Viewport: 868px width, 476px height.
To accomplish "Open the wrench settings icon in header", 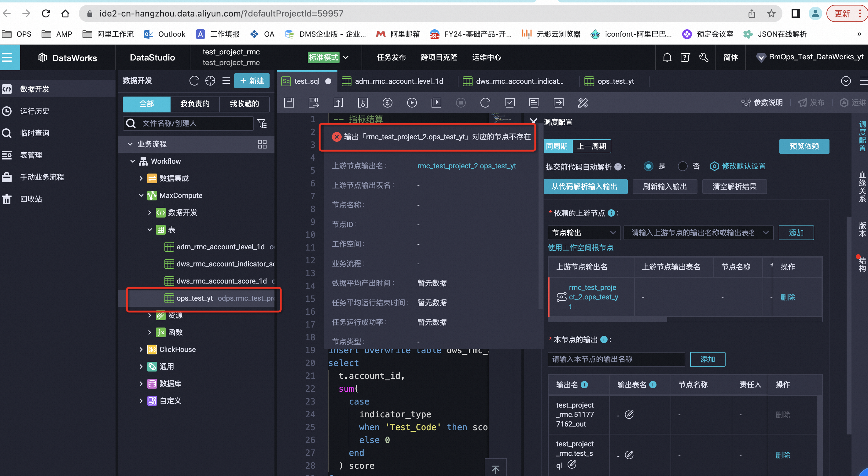I will coord(704,57).
